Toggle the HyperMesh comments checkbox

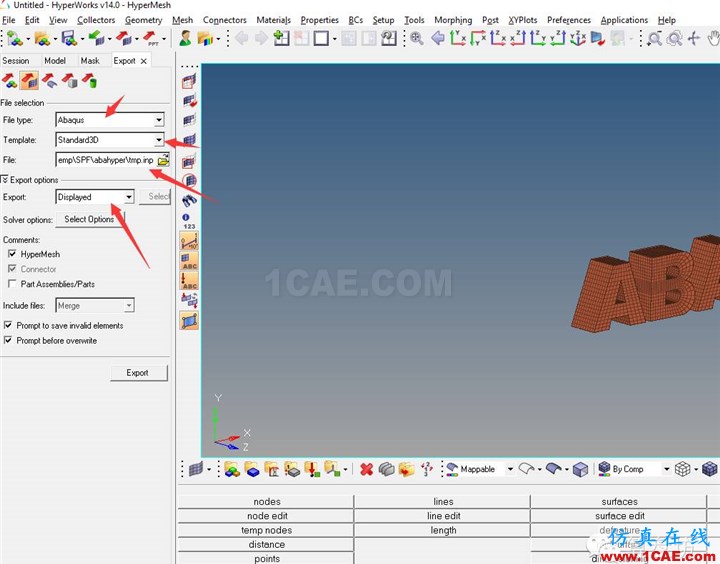(x=12, y=254)
